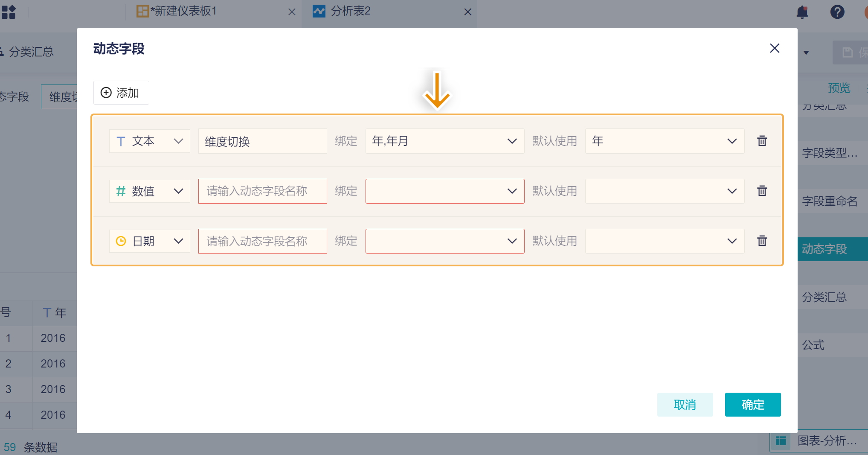Open the 数值 field type dropdown
Screen dimensions: 868x455
pyautogui.click(x=149, y=191)
